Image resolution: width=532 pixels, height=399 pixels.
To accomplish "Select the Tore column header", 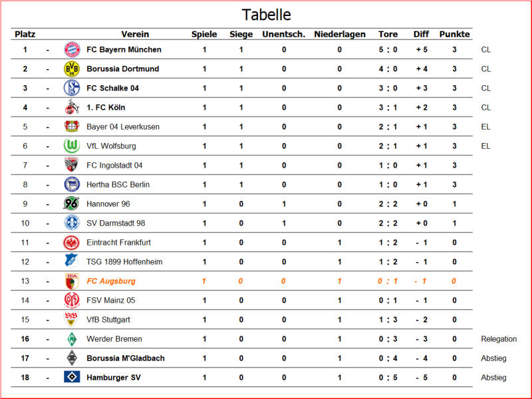I will (x=388, y=35).
